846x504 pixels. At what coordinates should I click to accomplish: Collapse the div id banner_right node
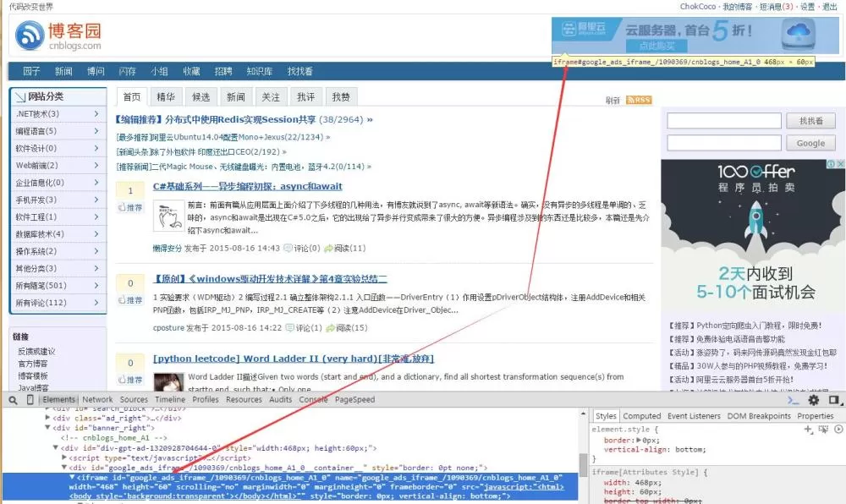tap(47, 427)
